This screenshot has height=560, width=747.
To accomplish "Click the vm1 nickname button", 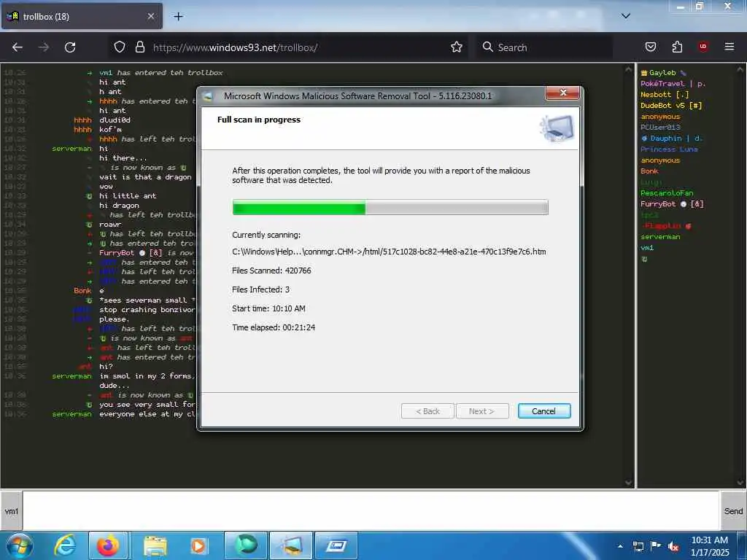I will pos(12,511).
